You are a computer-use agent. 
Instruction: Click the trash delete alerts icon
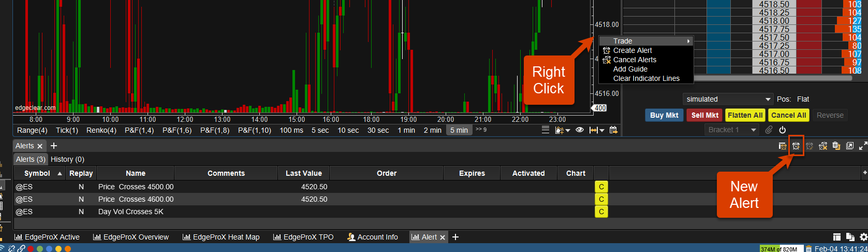pos(836,146)
